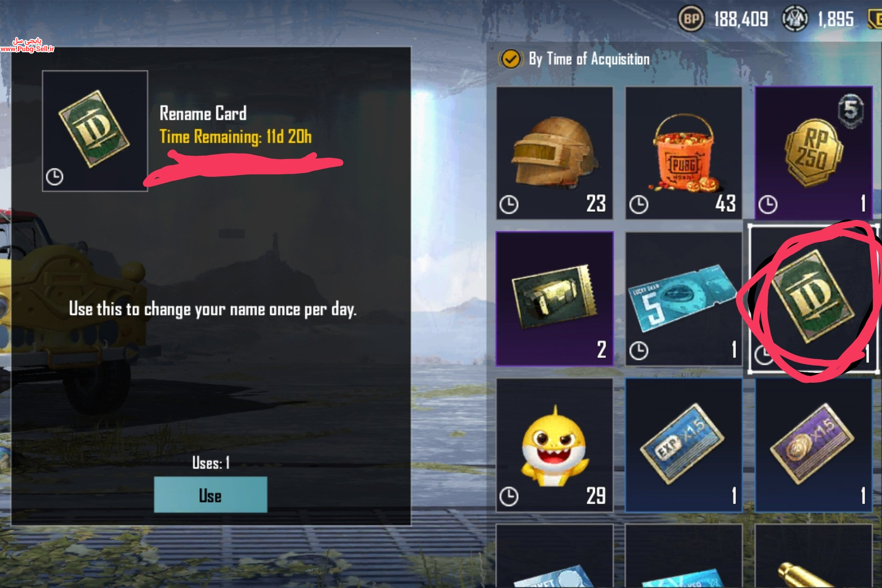This screenshot has width=882, height=588.
Task: Click the BP coin currency icon
Action: (691, 19)
